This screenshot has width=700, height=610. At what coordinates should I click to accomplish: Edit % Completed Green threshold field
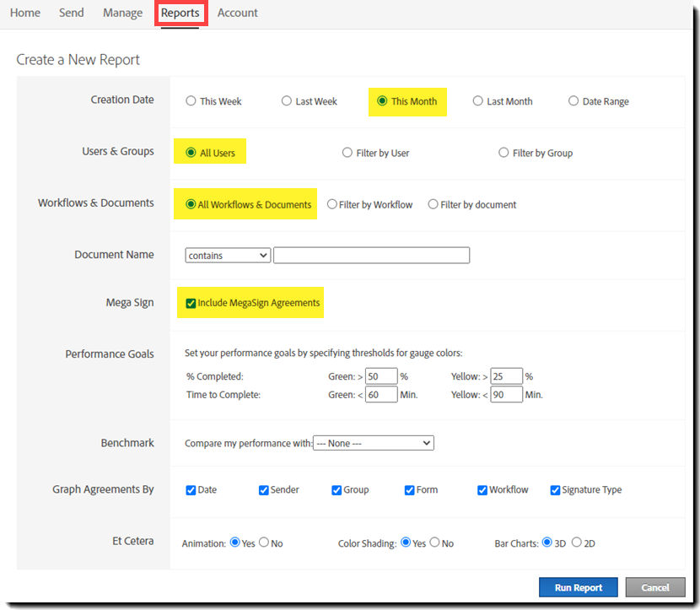tap(381, 376)
